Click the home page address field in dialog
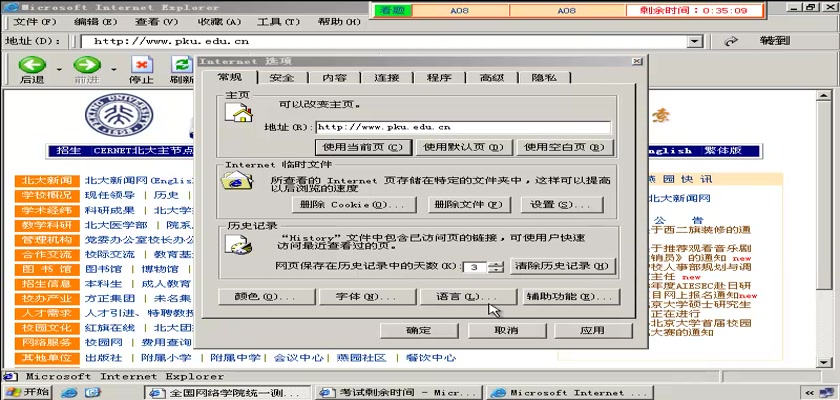 pyautogui.click(x=463, y=127)
